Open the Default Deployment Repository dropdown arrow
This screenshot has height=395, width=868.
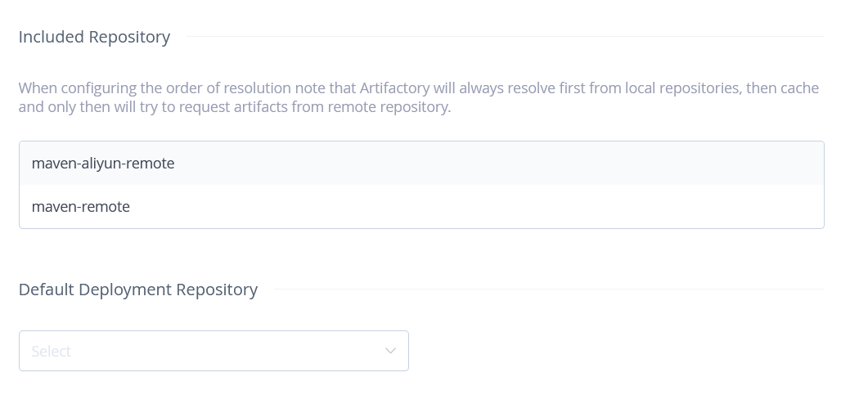click(x=390, y=351)
